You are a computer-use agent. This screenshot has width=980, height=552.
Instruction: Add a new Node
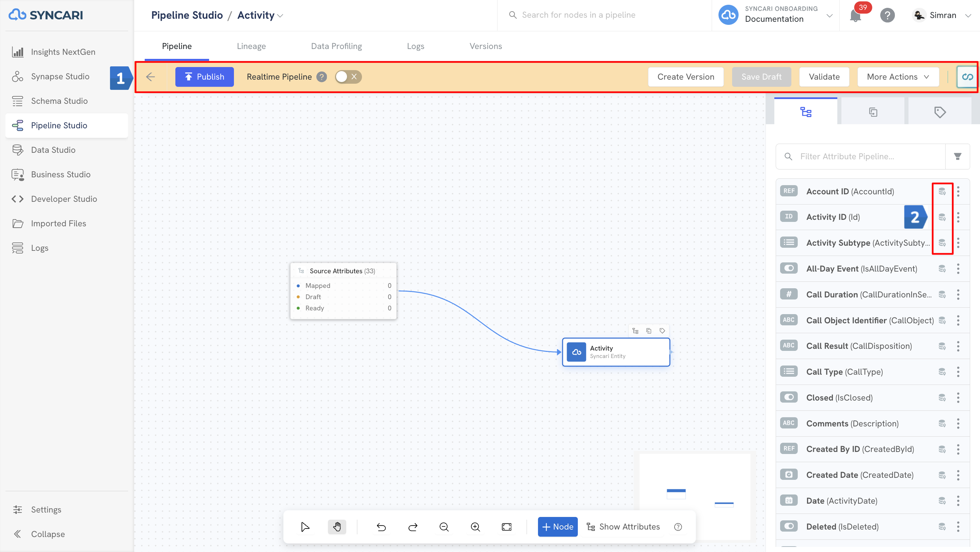tap(557, 526)
